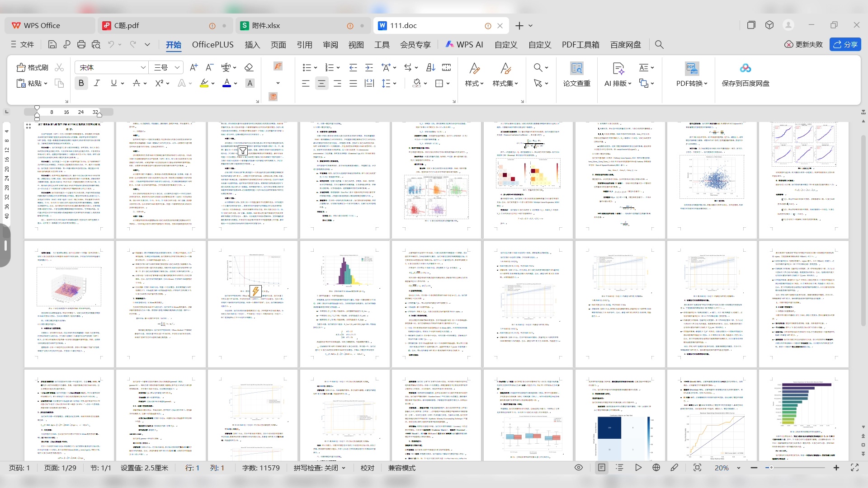
Task: Click the search magnifier in the menu bar
Action: [659, 44]
